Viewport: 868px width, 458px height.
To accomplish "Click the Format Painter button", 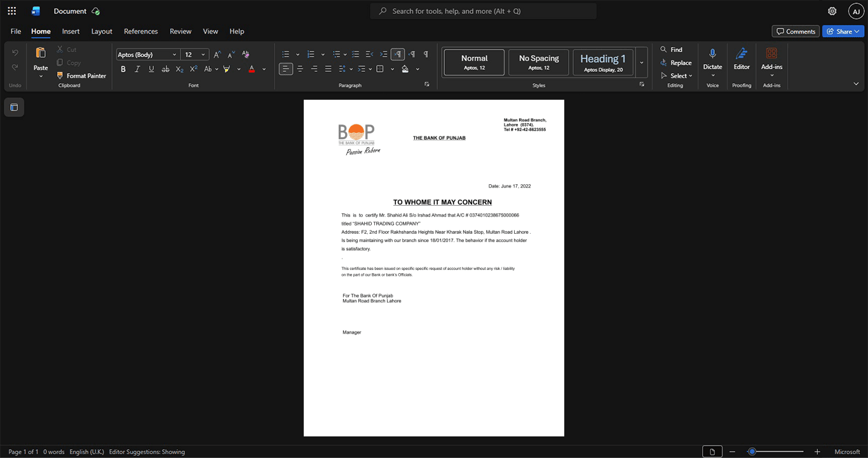I will (81, 76).
